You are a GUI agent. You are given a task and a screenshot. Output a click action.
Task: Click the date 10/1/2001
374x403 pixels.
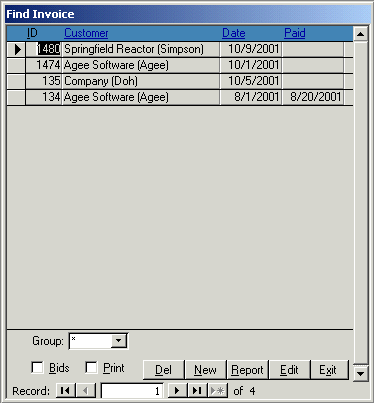(250, 65)
